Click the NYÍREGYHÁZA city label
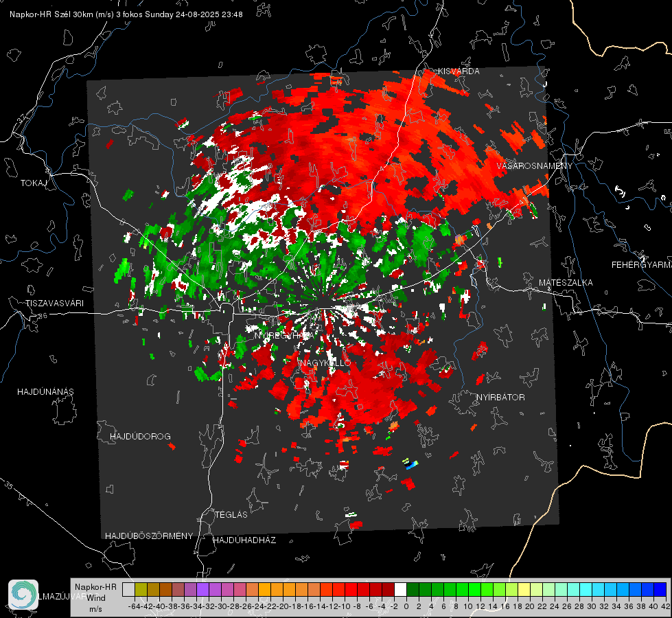 click(x=283, y=335)
